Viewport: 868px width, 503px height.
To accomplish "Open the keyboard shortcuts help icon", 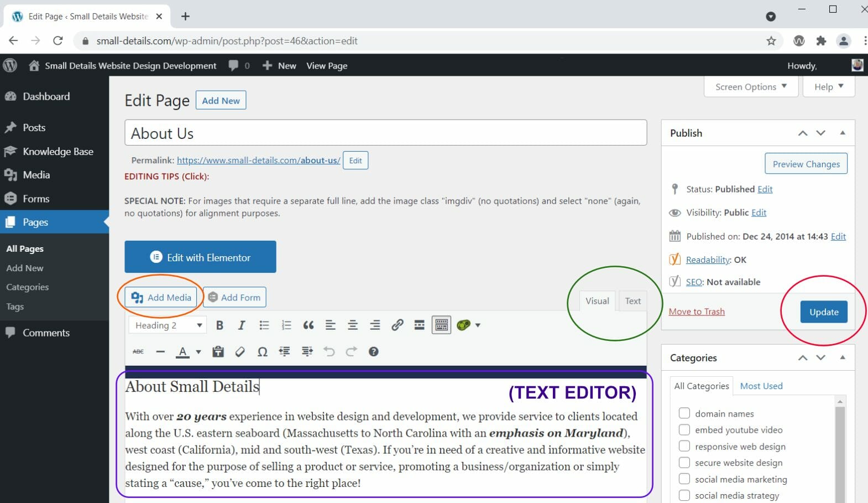I will 374,352.
